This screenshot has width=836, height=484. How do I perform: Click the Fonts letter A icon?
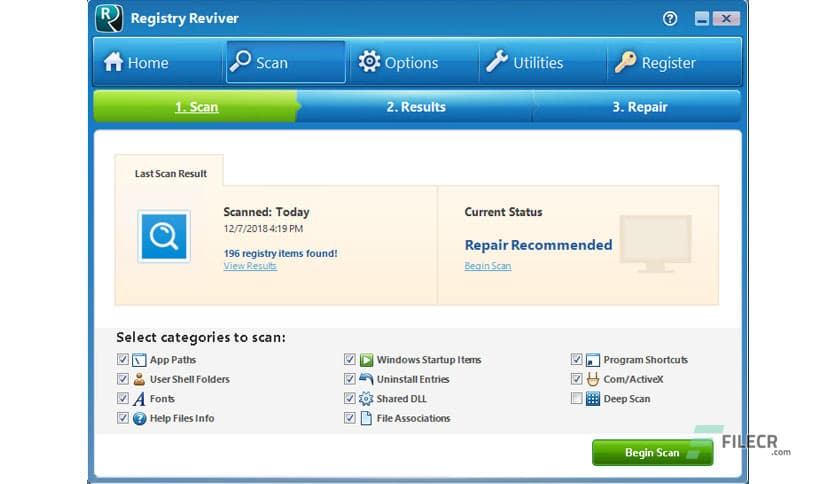click(139, 399)
